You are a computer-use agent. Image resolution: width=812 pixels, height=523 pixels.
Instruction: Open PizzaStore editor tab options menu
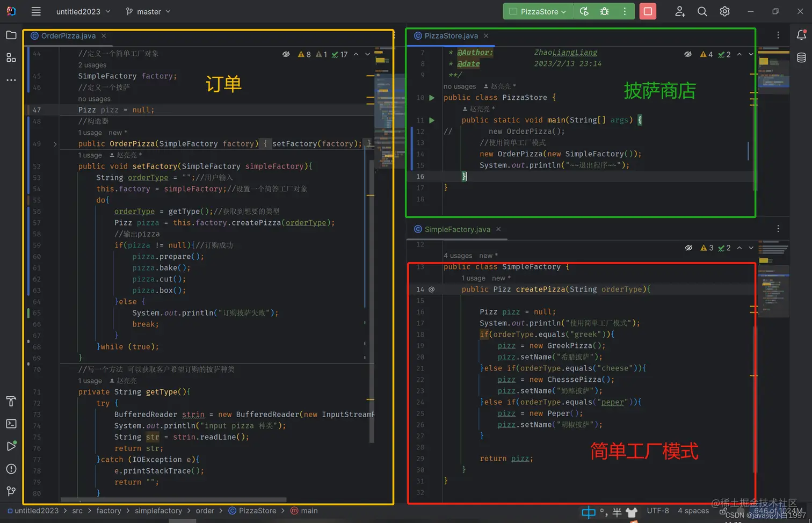point(778,35)
